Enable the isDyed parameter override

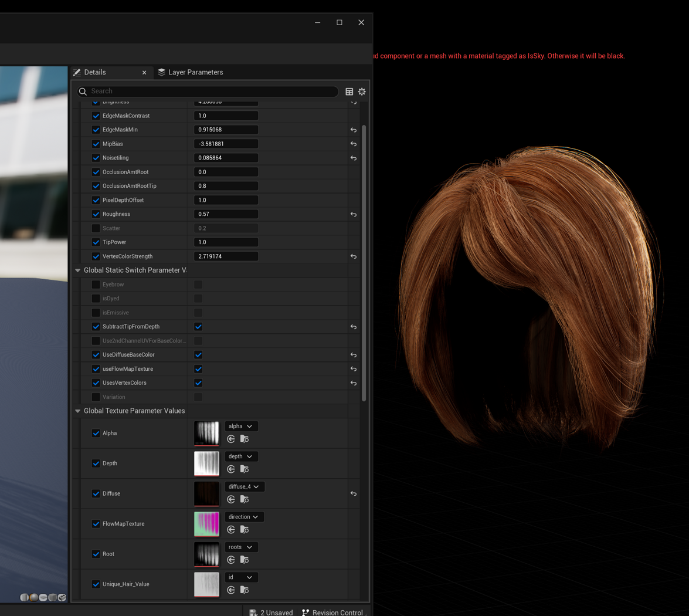click(x=96, y=299)
